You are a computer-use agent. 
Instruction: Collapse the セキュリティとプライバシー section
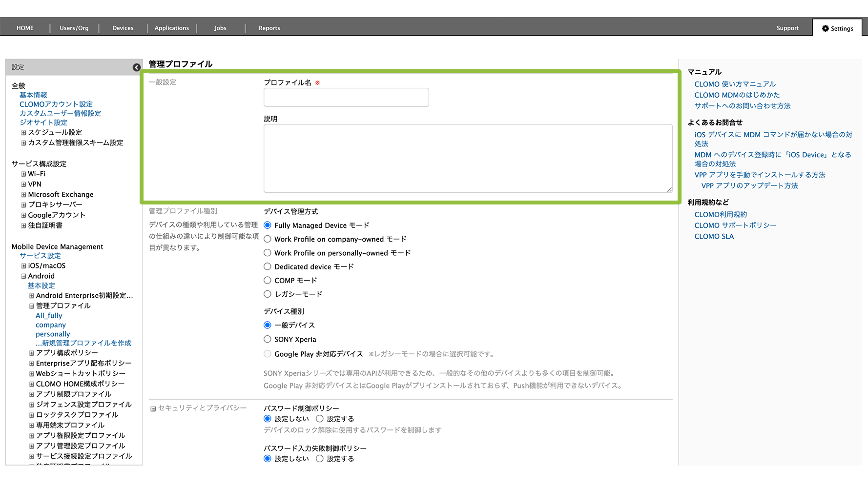pos(153,408)
